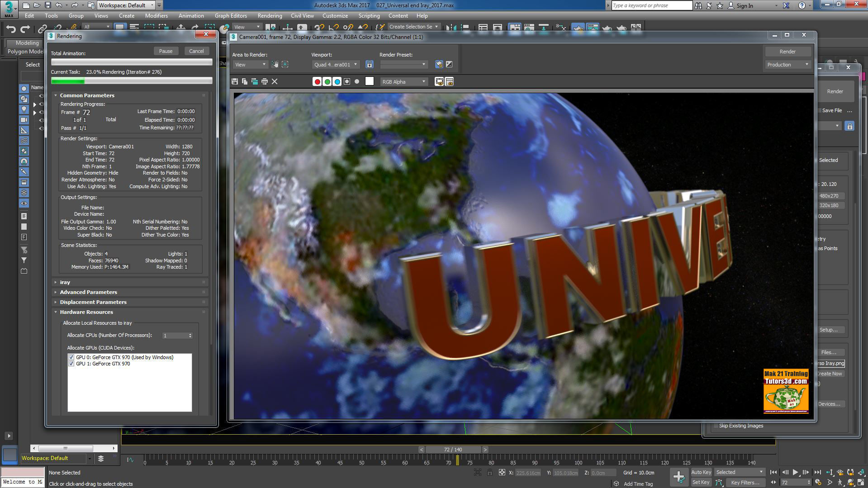Pause the rendering
Image resolution: width=868 pixels, height=488 pixels.
[166, 51]
